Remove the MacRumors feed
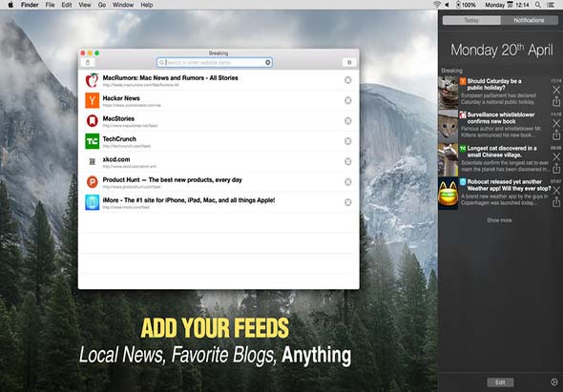 (x=348, y=80)
